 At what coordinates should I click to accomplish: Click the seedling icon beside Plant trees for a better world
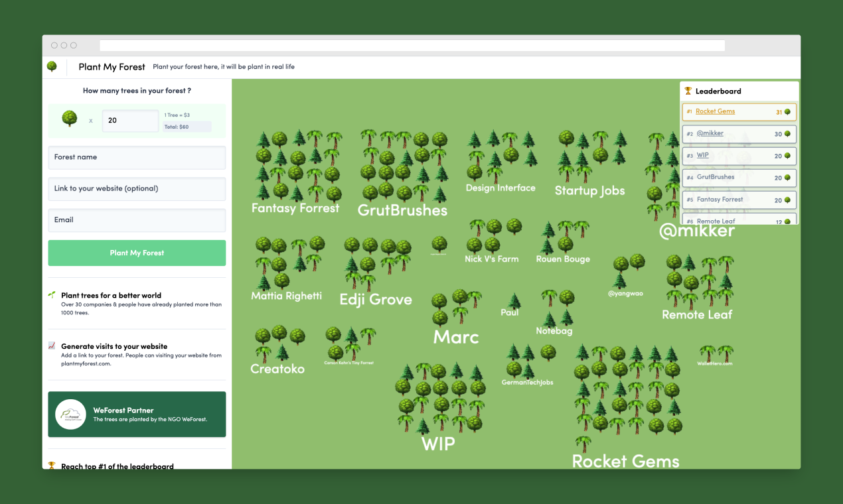click(53, 294)
